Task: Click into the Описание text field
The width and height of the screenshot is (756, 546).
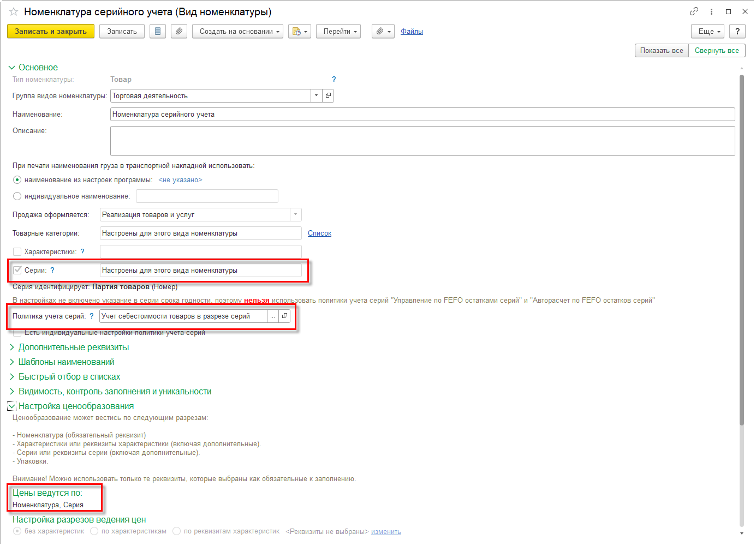Action: pos(422,141)
